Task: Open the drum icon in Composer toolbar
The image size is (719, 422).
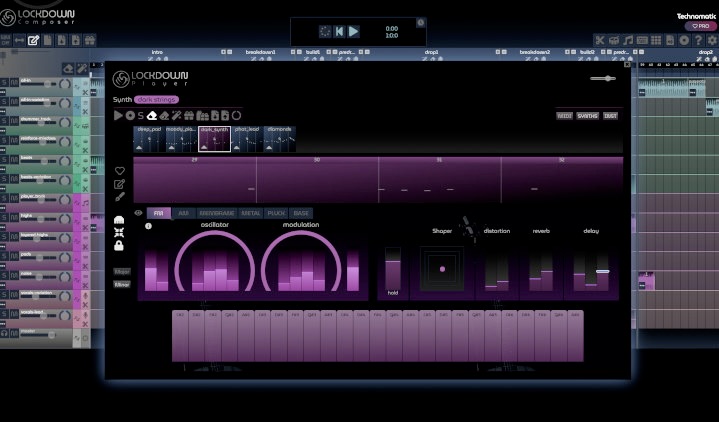Action: [x=614, y=40]
